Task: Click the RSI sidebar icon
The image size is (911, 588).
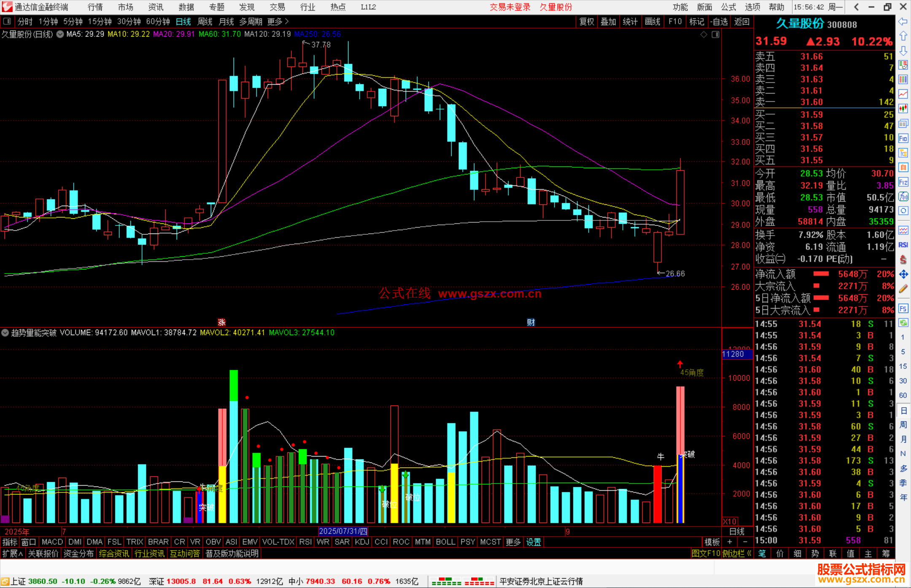Action: 903,245
